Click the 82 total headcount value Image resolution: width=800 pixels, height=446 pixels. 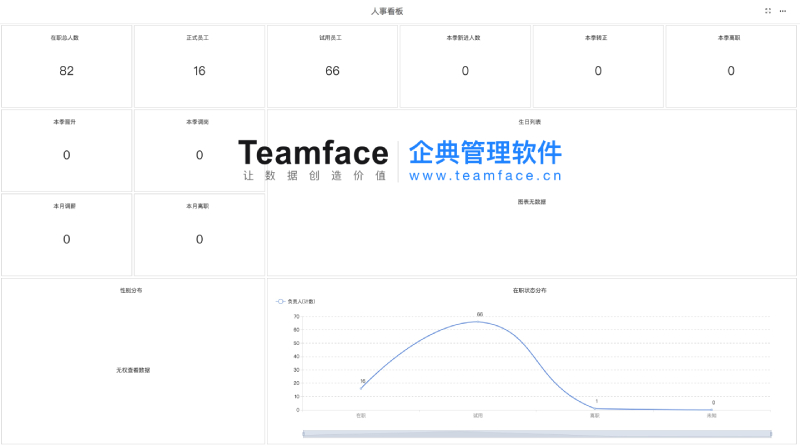[66, 71]
